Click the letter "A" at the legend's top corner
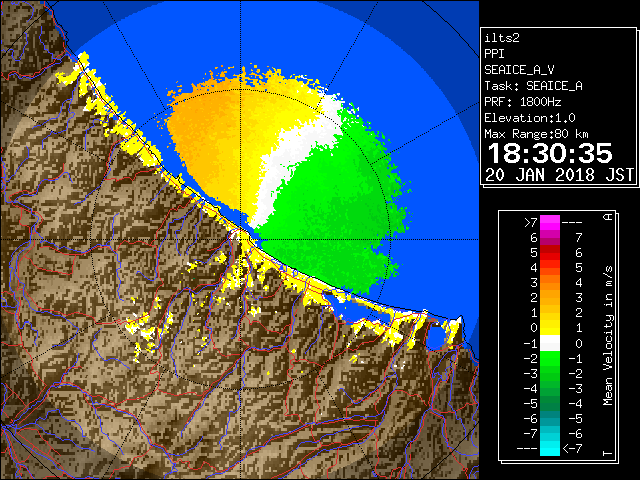Image resolution: width=640 pixels, height=480 pixels. tap(608, 217)
